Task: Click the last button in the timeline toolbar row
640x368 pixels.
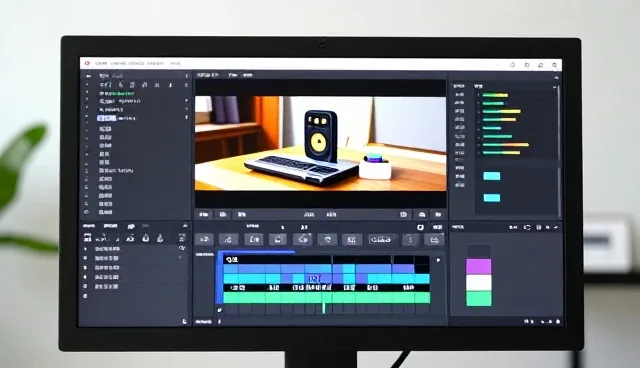Action: [x=434, y=239]
